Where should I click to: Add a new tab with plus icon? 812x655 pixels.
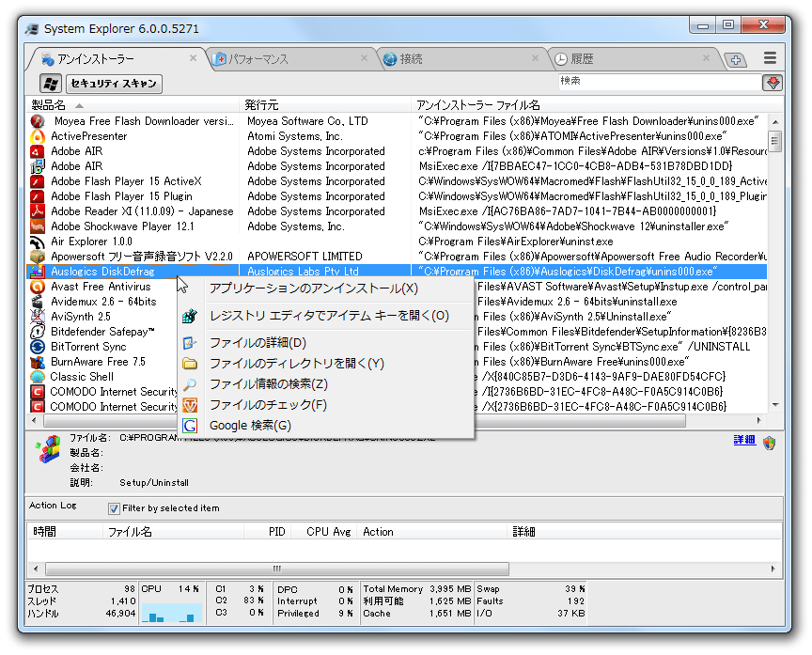(735, 59)
